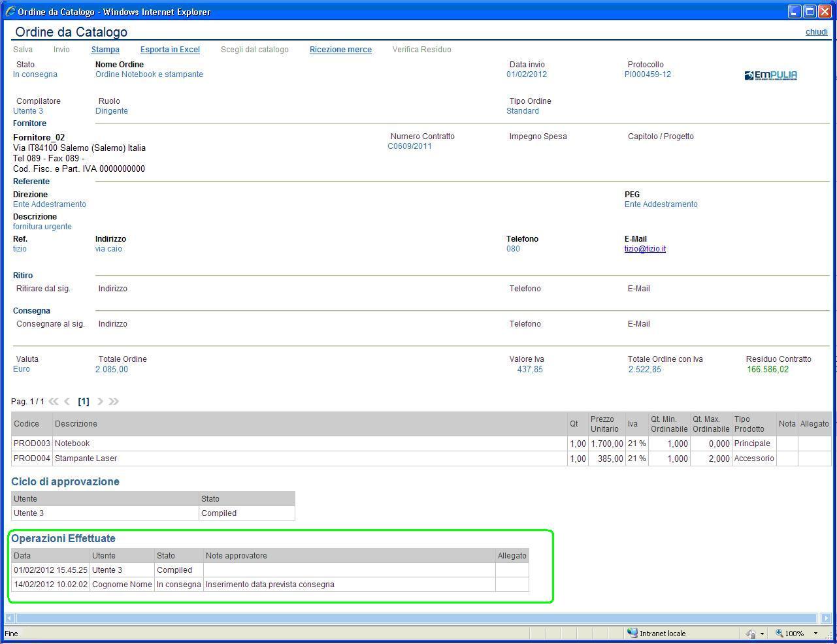Click Valore Iva value 437,85

click(x=530, y=370)
